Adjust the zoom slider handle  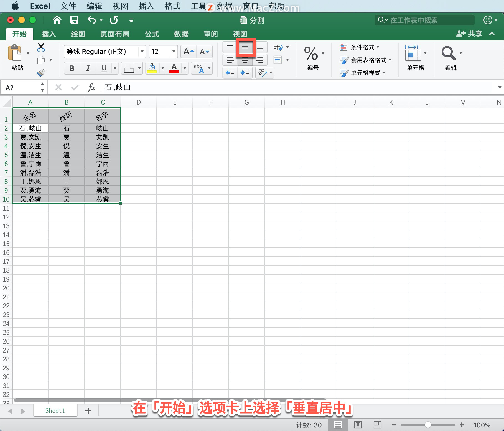(x=428, y=425)
